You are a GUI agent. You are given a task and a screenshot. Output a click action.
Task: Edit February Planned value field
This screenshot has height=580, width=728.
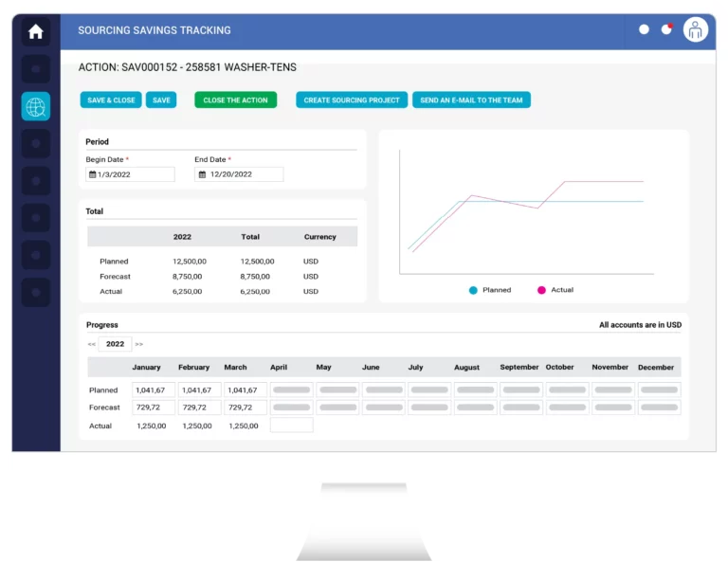(x=199, y=390)
